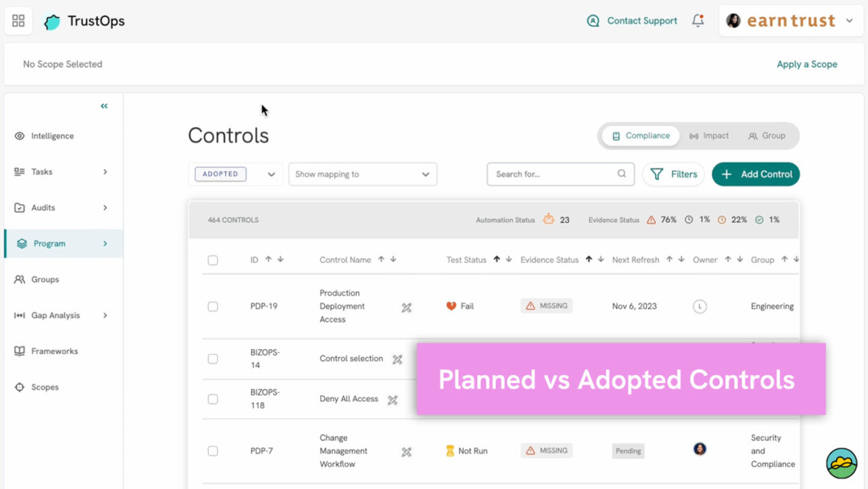This screenshot has width=868, height=489.
Task: Click the Apply a Scope link
Action: (807, 64)
